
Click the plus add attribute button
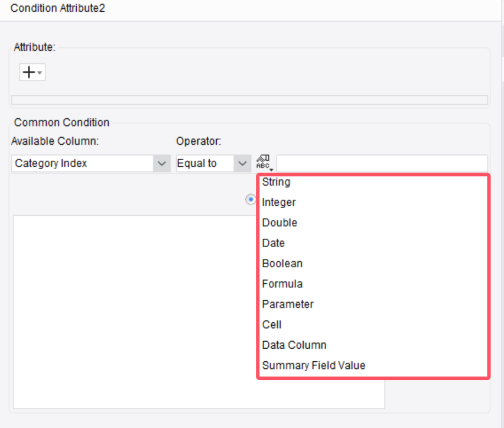coord(32,72)
